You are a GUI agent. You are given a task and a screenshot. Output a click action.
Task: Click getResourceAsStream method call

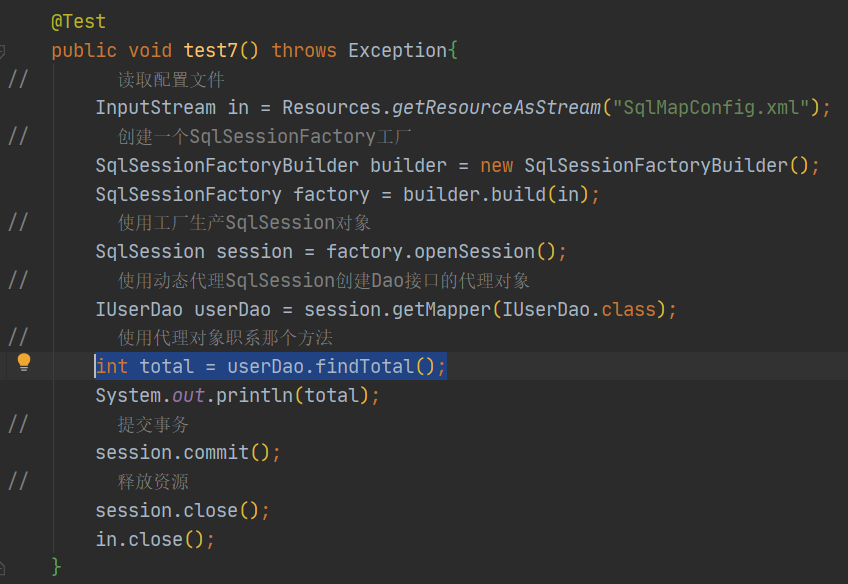[x=496, y=108]
